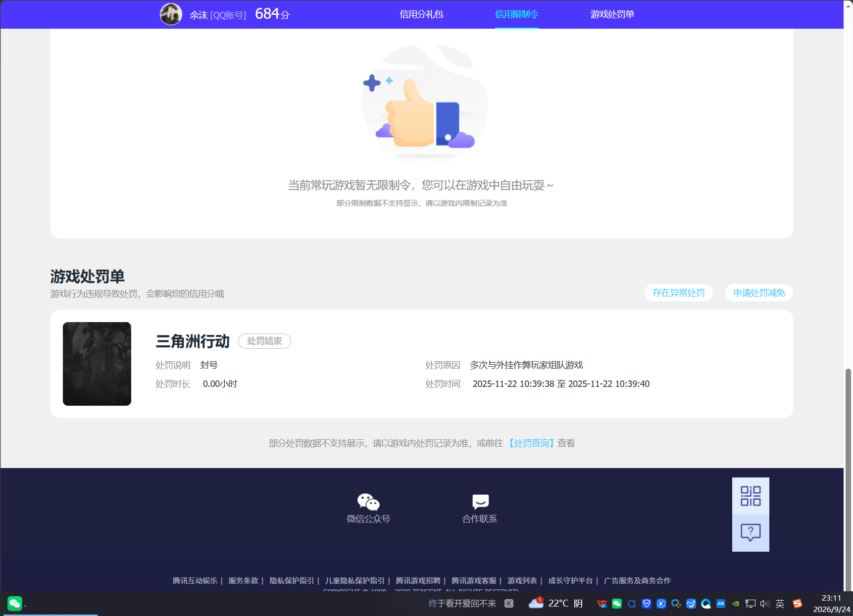Image resolution: width=853 pixels, height=616 pixels.
Task: Click the 申请处罚减免 button
Action: [x=759, y=292]
